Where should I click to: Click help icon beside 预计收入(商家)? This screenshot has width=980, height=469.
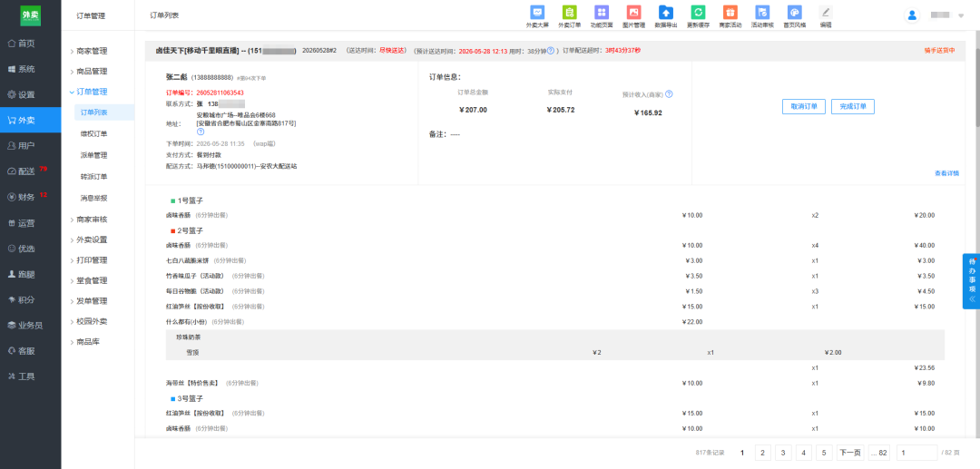click(669, 94)
